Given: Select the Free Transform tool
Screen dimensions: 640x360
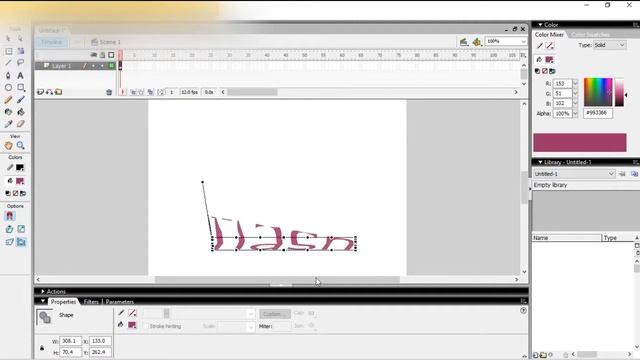Looking at the screenshot, I should click(x=8, y=51).
